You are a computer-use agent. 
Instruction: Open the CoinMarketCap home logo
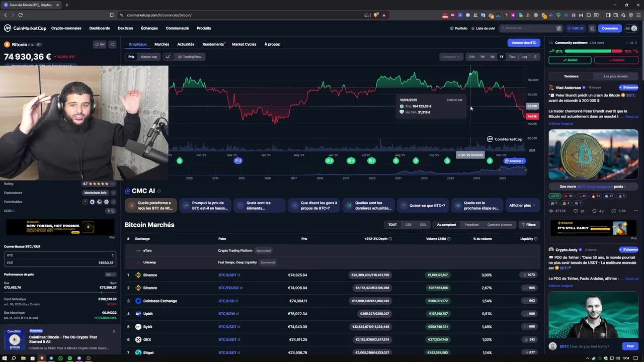[x=25, y=28]
